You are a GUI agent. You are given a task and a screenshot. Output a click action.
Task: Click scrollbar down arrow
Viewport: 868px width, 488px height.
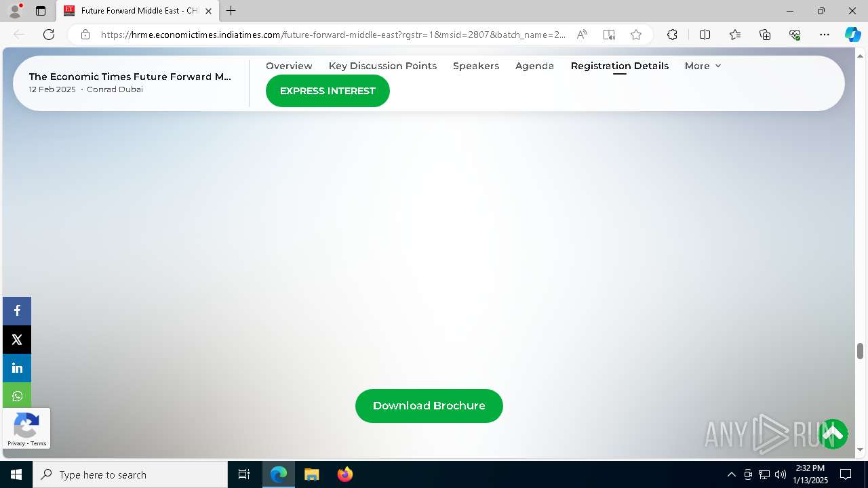(x=860, y=449)
